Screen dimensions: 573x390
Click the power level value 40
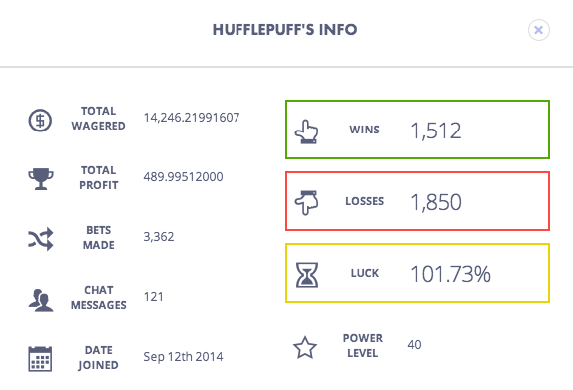414,344
